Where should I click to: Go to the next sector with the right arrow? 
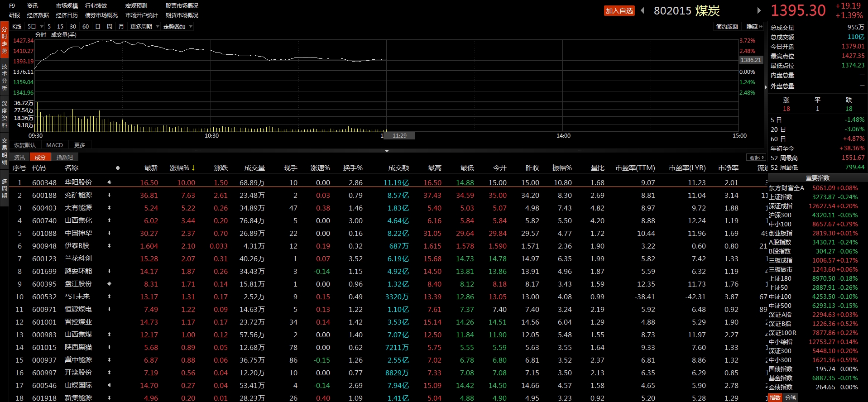pyautogui.click(x=759, y=10)
